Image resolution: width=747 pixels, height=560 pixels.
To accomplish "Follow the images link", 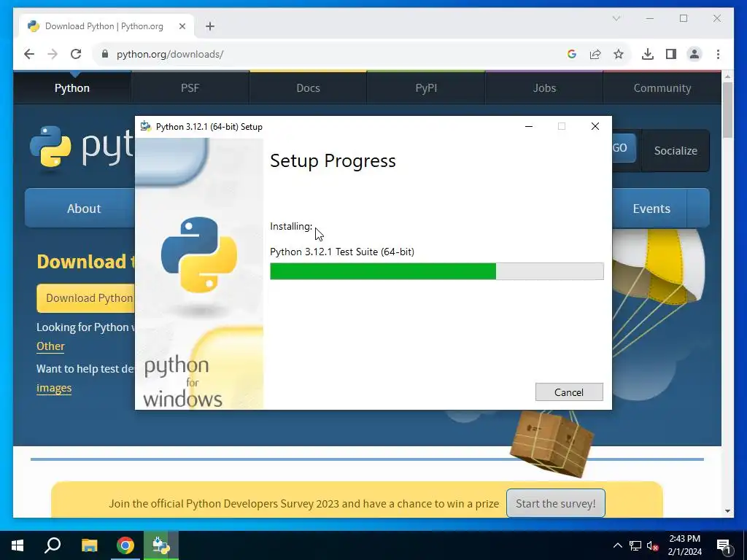I will (54, 388).
